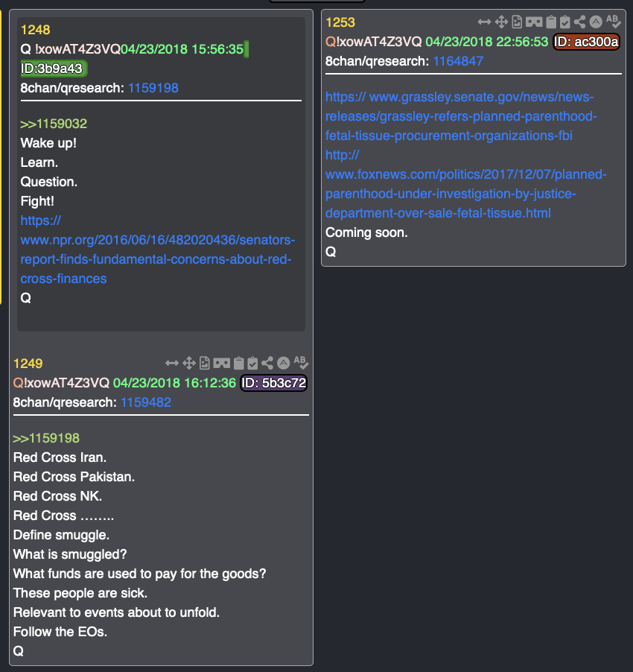Click the image file icon on post 1253
This screenshot has height=672, width=633.
(517, 22)
